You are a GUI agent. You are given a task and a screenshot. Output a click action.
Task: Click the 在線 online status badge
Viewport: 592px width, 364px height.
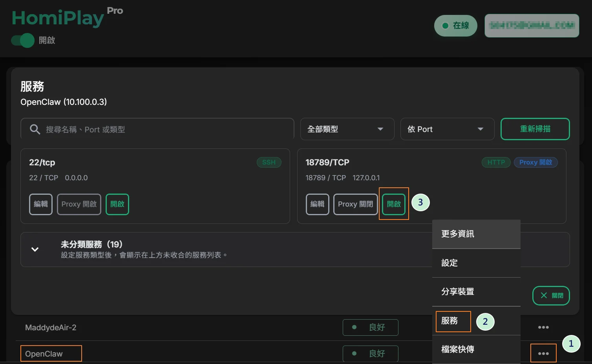coord(455,26)
